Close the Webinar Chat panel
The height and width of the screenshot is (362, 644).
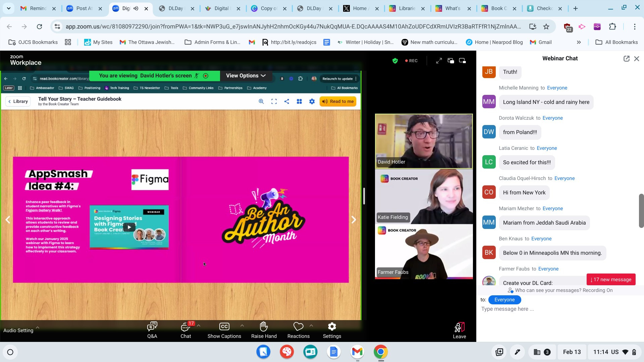pyautogui.click(x=637, y=59)
